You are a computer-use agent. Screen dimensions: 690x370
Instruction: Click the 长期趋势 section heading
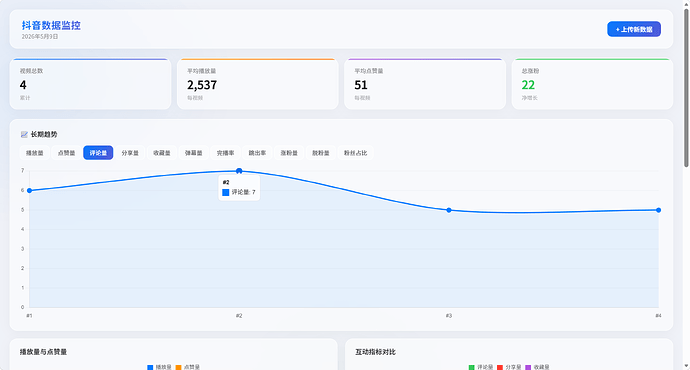click(44, 135)
